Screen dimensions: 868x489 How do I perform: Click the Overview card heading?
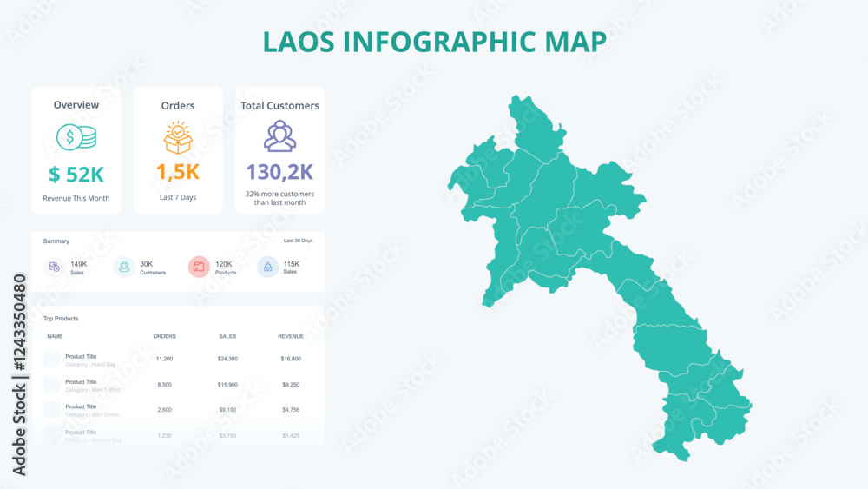76,105
